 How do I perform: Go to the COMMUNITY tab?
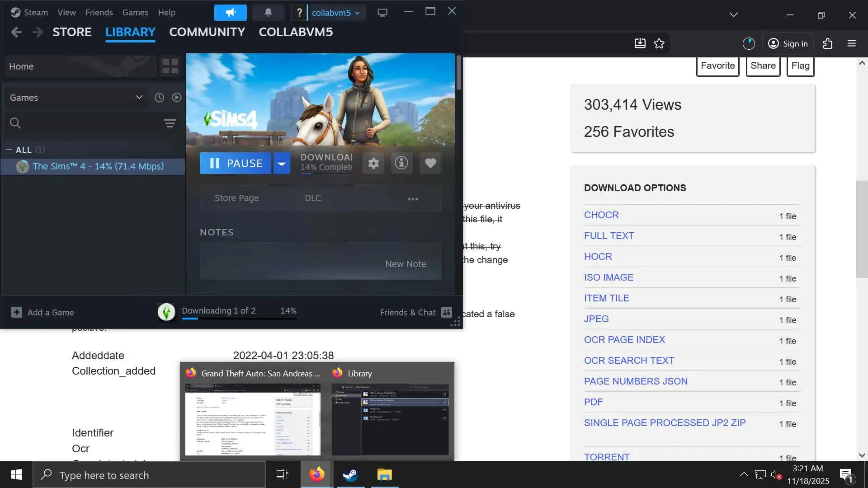pos(207,32)
